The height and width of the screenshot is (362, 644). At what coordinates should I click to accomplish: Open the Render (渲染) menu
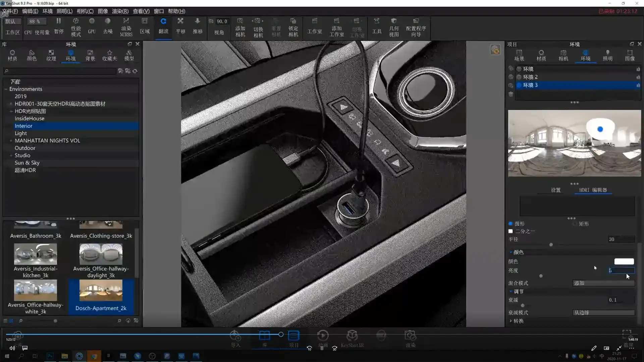click(120, 11)
